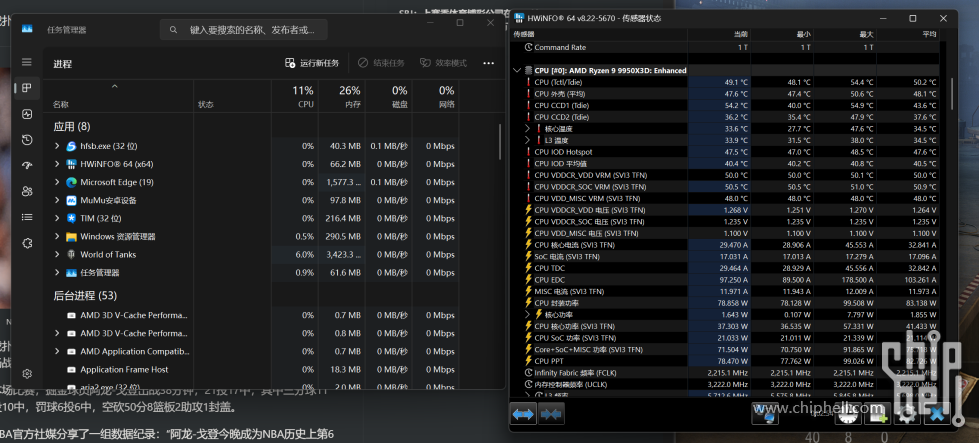Expand Microsoft Edge (19) process group
Screen dimensions: 979x443
click(x=58, y=182)
